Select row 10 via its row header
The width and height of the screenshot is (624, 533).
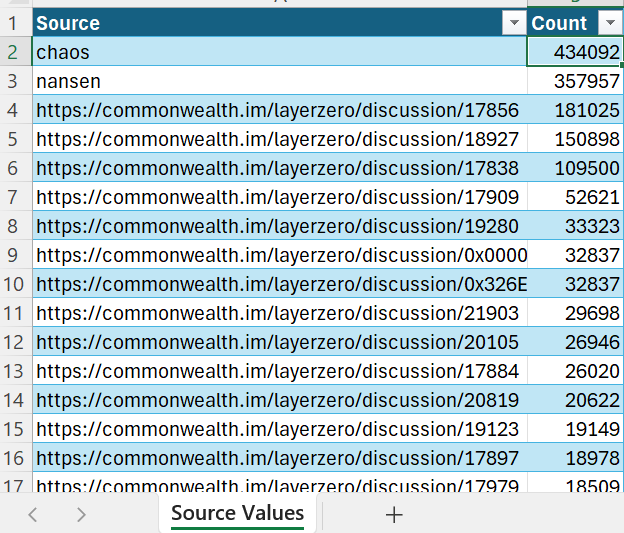pyautogui.click(x=16, y=284)
